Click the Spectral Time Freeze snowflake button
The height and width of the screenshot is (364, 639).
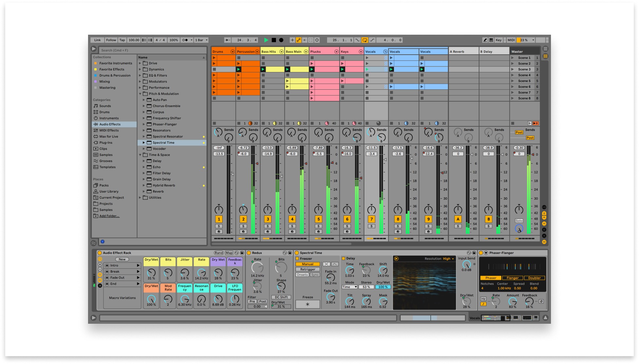pos(307,304)
